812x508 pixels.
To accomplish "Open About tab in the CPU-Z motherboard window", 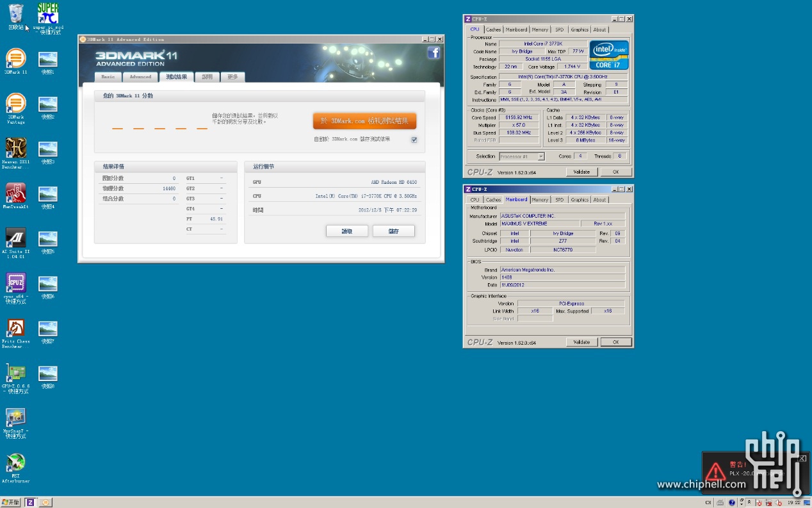I will pos(599,200).
